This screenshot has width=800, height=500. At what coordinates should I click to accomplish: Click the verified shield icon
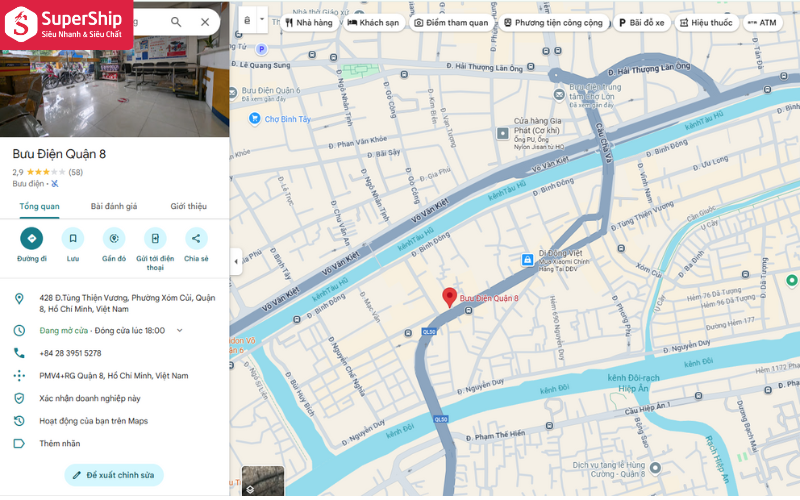[x=19, y=398]
